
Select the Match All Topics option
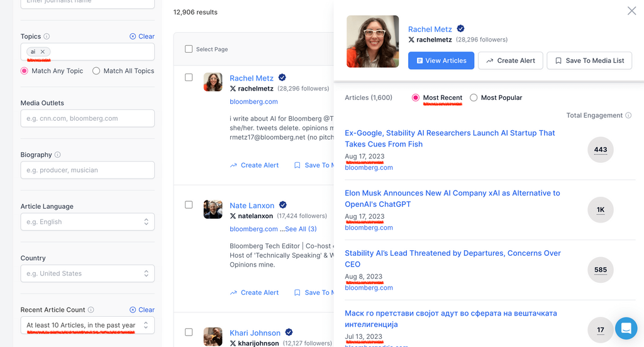click(96, 71)
